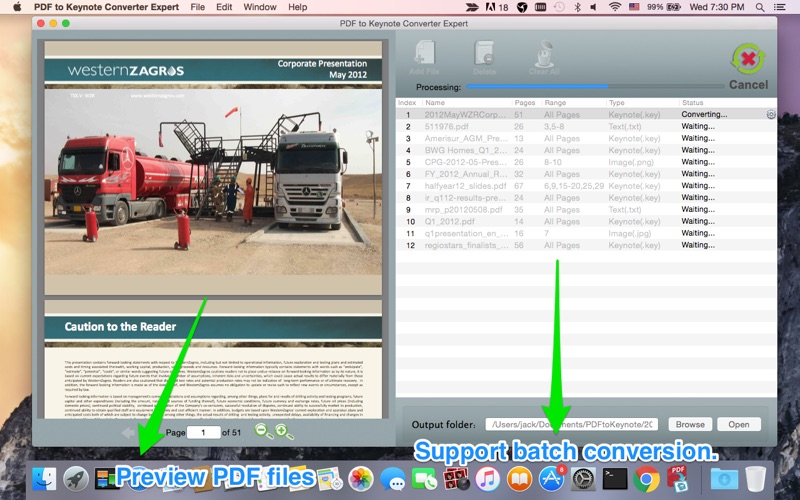Click the Wi-Fi status icon
The width and height of the screenshot is (800, 500).
[x=615, y=7]
